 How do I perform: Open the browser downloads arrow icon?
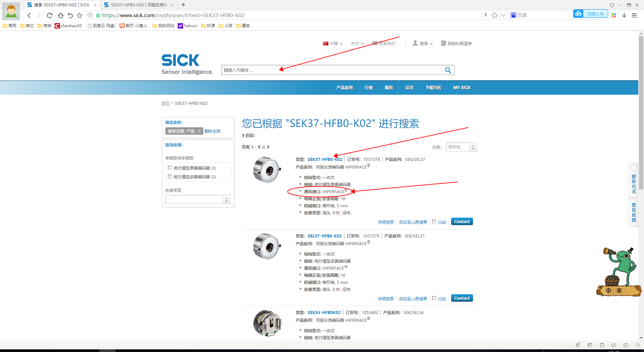tap(624, 15)
